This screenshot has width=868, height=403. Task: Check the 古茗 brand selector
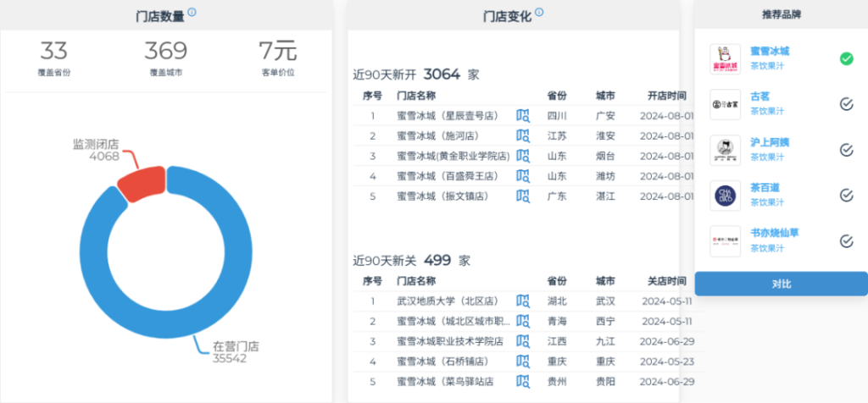pos(847,104)
